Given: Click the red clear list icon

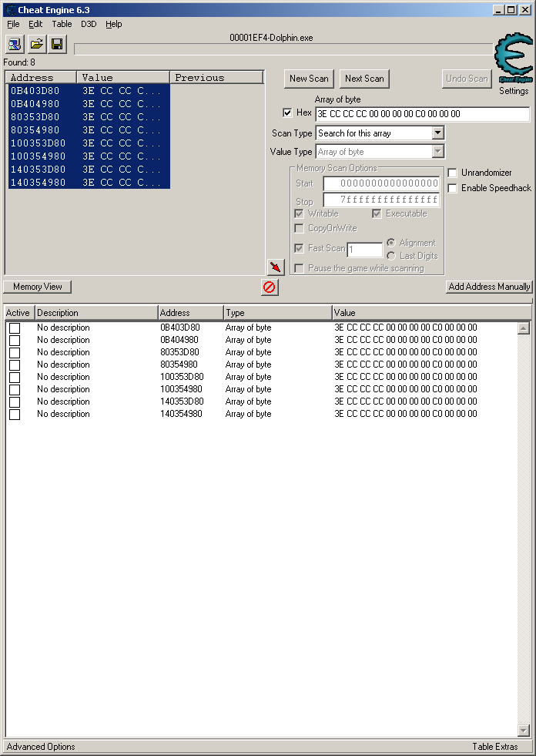Looking at the screenshot, I should click(x=270, y=287).
